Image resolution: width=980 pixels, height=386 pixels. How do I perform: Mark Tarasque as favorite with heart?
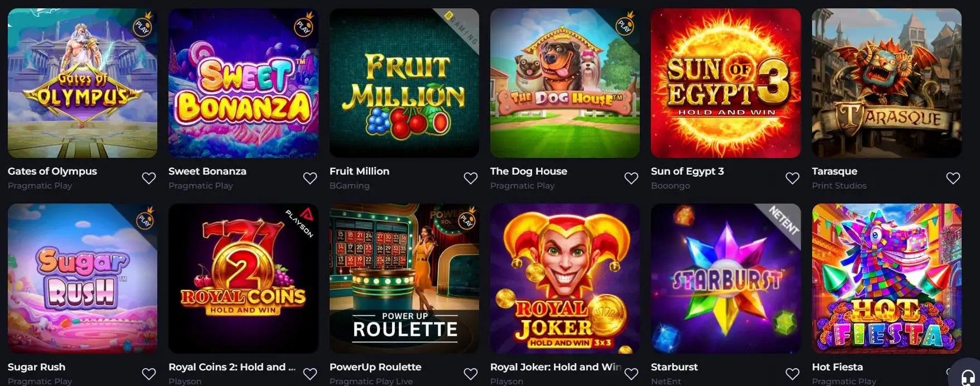pos(953,178)
